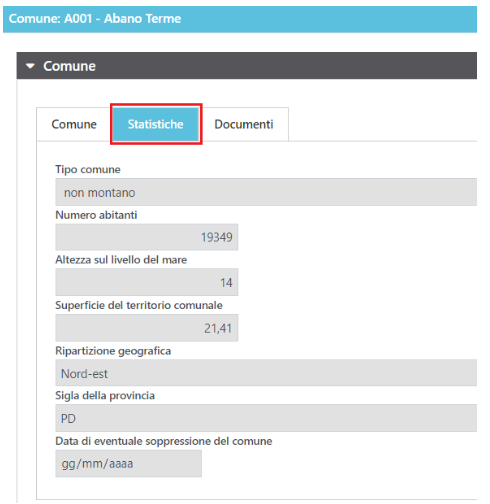Image resolution: width=490 pixels, height=504 pixels.
Task: Open the Documenti tab
Action: pyautogui.click(x=244, y=124)
